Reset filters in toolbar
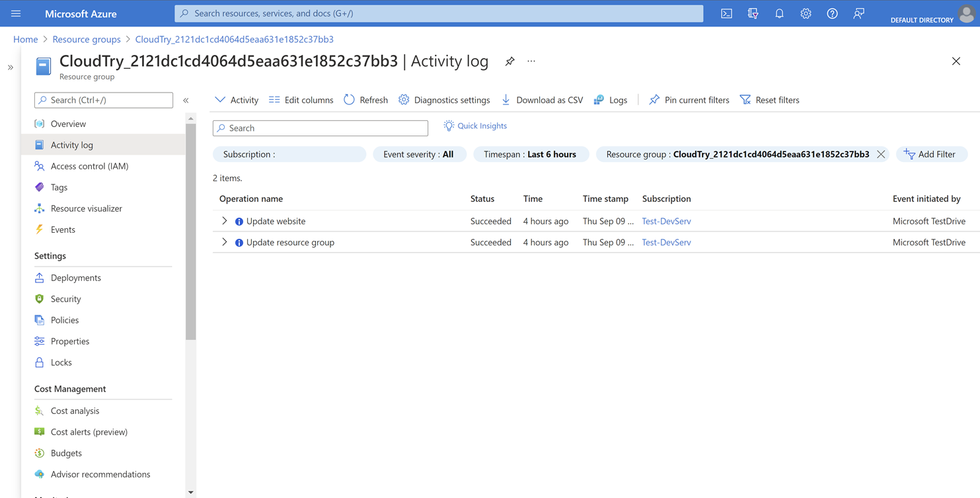 point(770,100)
